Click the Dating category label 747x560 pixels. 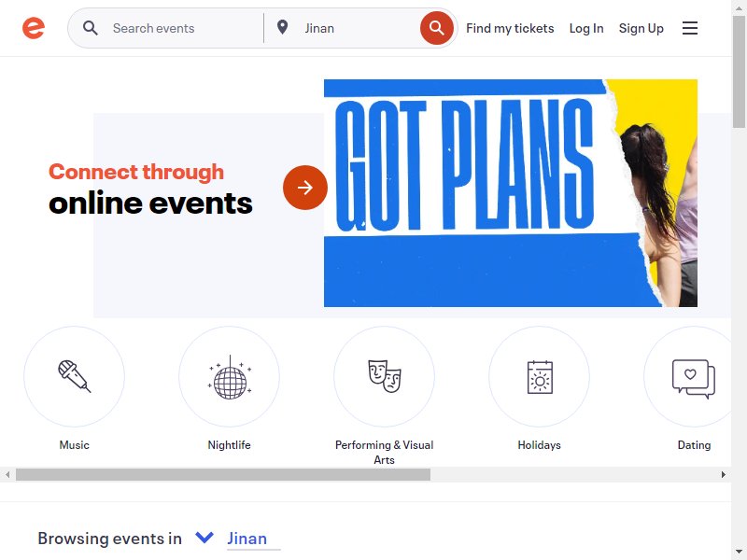pos(694,445)
